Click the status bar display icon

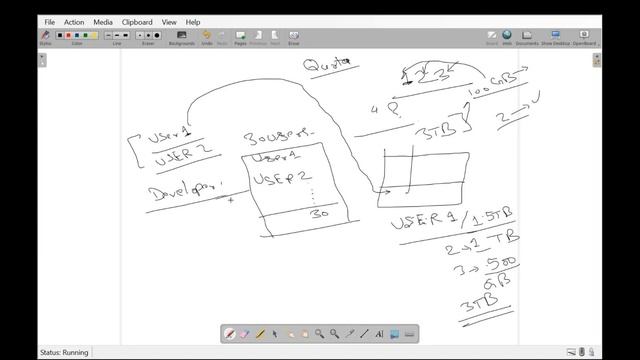pos(571,352)
